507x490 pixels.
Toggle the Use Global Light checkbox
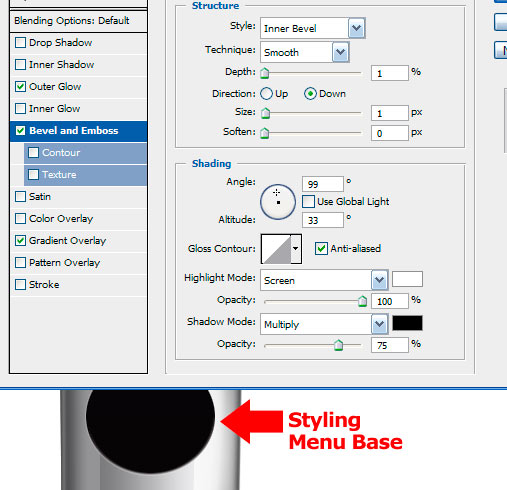[x=308, y=202]
